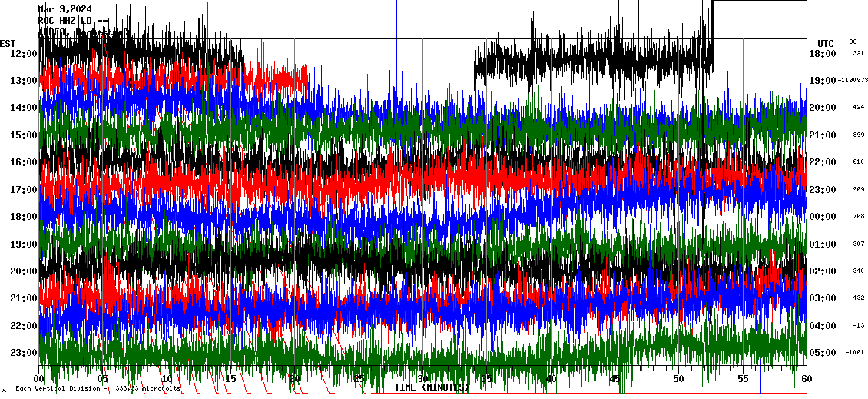Click the 00:00 UTC time label

click(822, 217)
